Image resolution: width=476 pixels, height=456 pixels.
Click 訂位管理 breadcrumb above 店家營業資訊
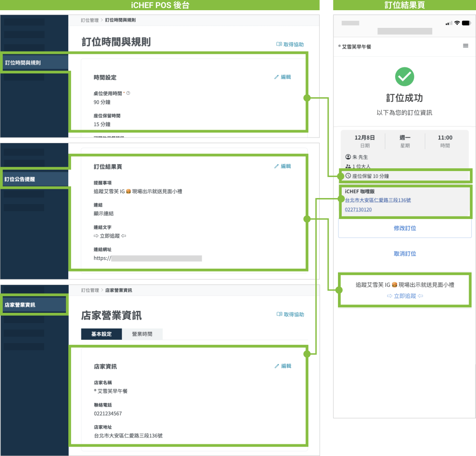point(90,290)
